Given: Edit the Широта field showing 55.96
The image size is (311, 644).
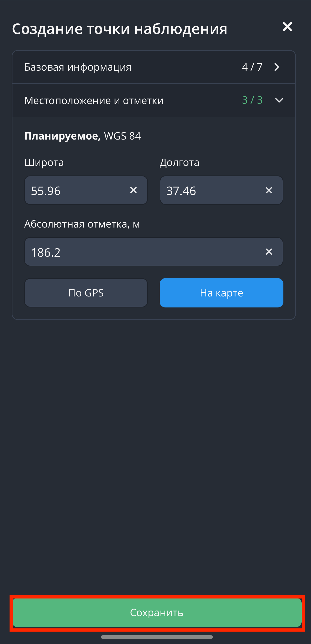Looking at the screenshot, I should [x=75, y=190].
